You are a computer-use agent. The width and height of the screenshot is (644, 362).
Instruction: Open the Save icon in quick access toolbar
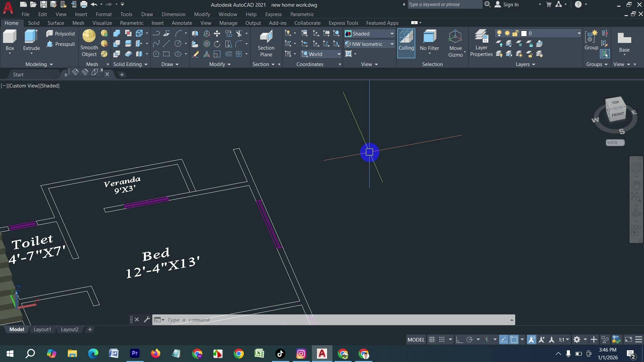click(43, 4)
